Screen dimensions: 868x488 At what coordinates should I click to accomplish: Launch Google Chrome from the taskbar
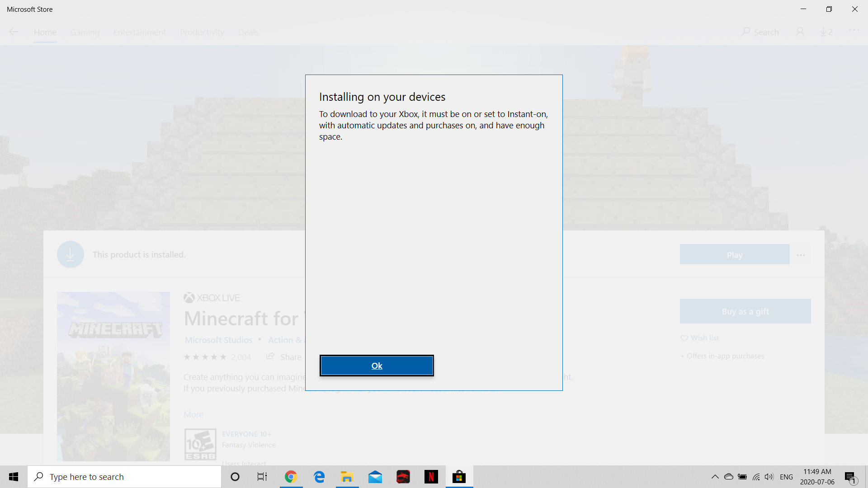291,477
